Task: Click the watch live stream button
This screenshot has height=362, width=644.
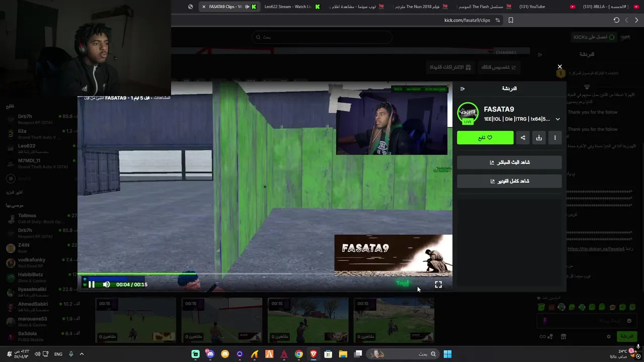Action: point(509,162)
